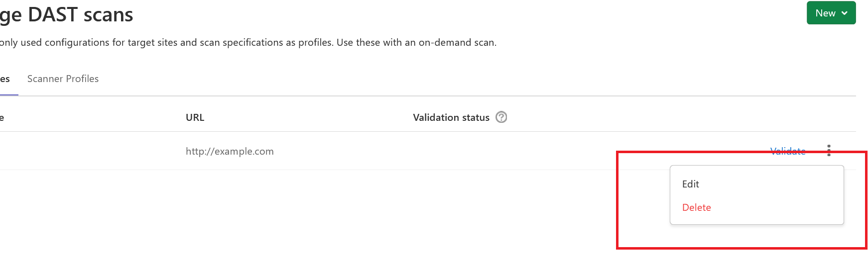This screenshot has width=868, height=268.
Task: Click the DAST word in page title
Action: click(53, 15)
